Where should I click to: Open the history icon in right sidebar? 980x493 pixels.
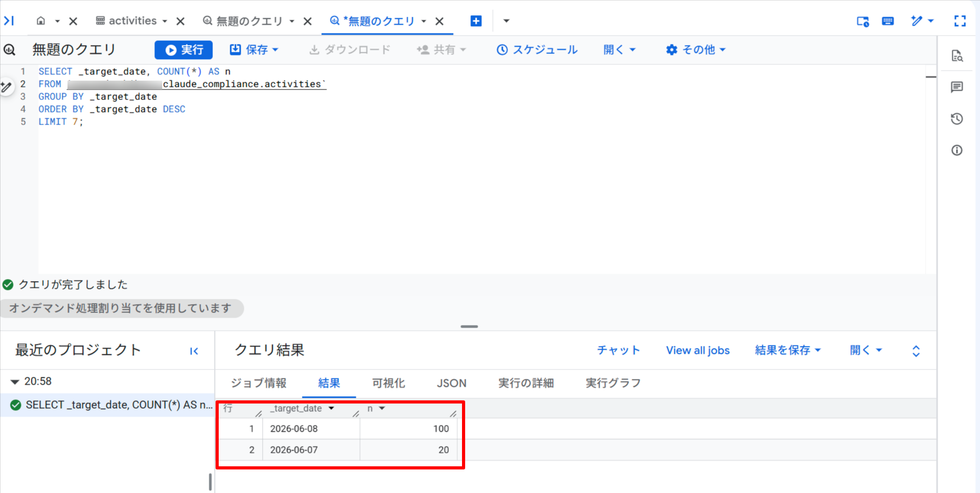(957, 119)
